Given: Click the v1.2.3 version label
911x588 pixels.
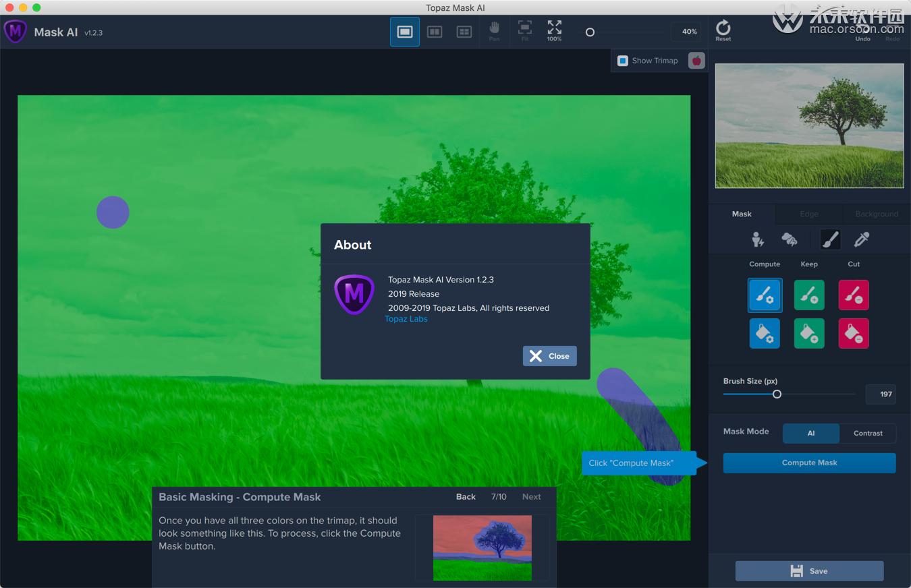Looking at the screenshot, I should pyautogui.click(x=94, y=32).
